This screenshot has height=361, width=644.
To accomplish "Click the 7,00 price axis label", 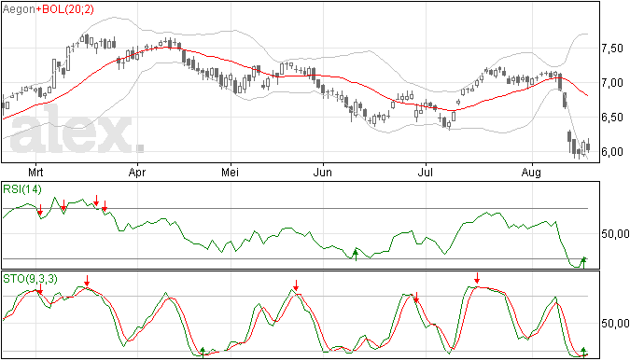I will 612,83.
